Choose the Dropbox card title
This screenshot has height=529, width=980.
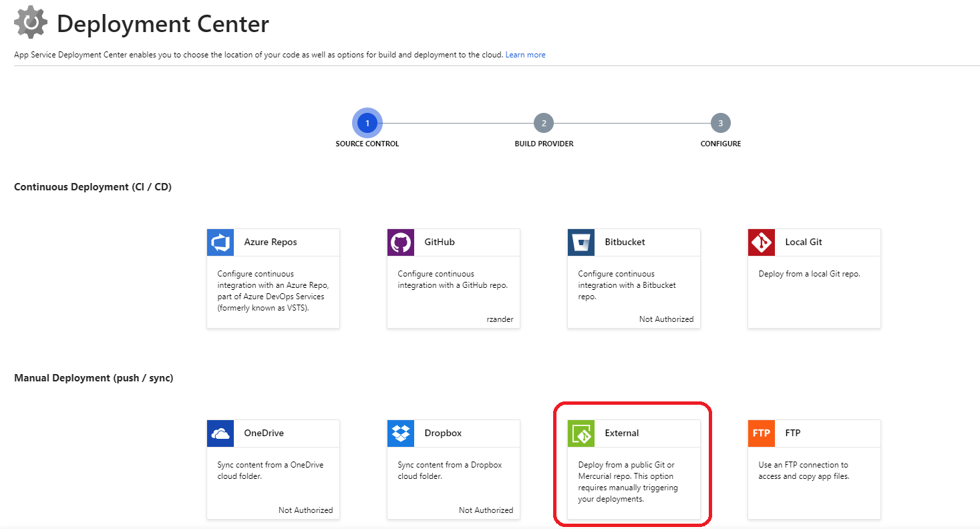pyautogui.click(x=443, y=433)
